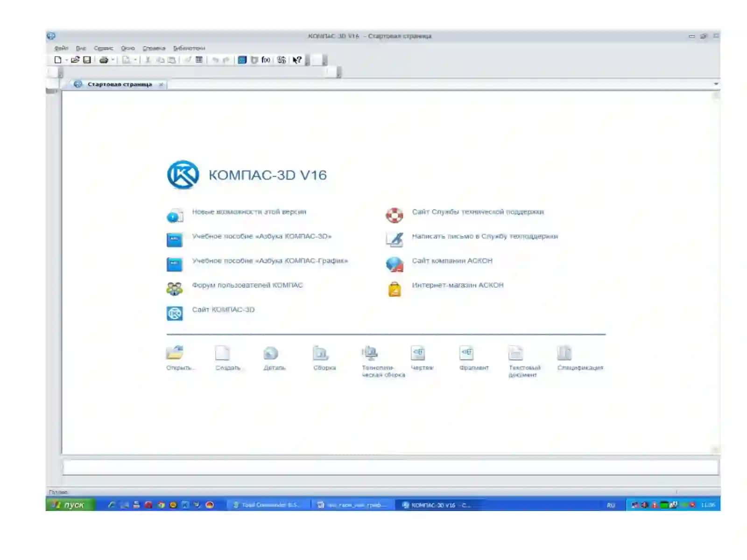This screenshot has height=560, width=747.
Task: Click the Print toolbar icon
Action: [x=104, y=60]
